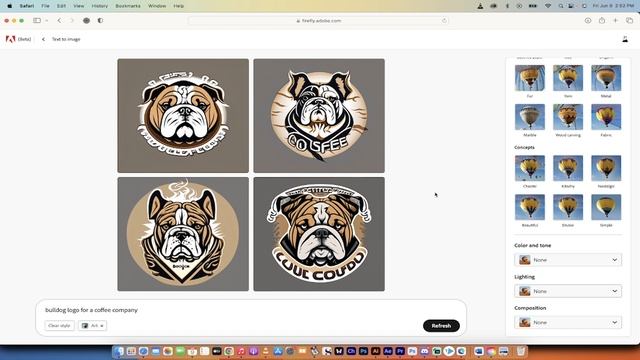Open the Edit menu

[x=61, y=6]
